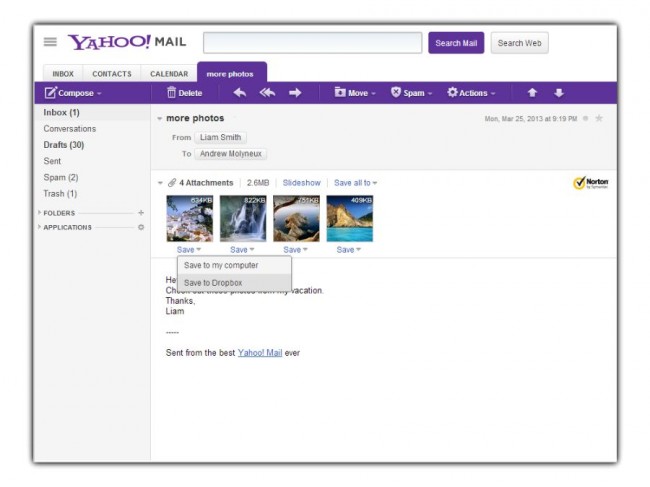
Task: Click sender chip Liam Smith
Action: tap(221, 137)
